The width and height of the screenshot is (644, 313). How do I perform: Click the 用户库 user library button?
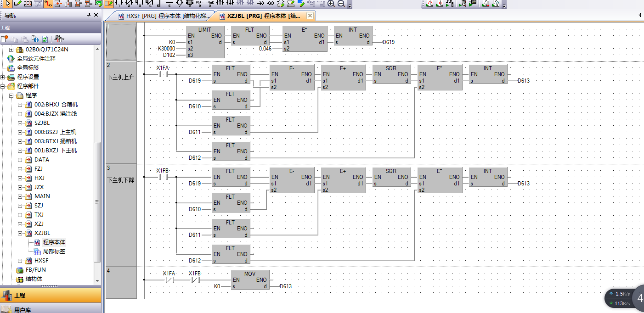[22, 310]
